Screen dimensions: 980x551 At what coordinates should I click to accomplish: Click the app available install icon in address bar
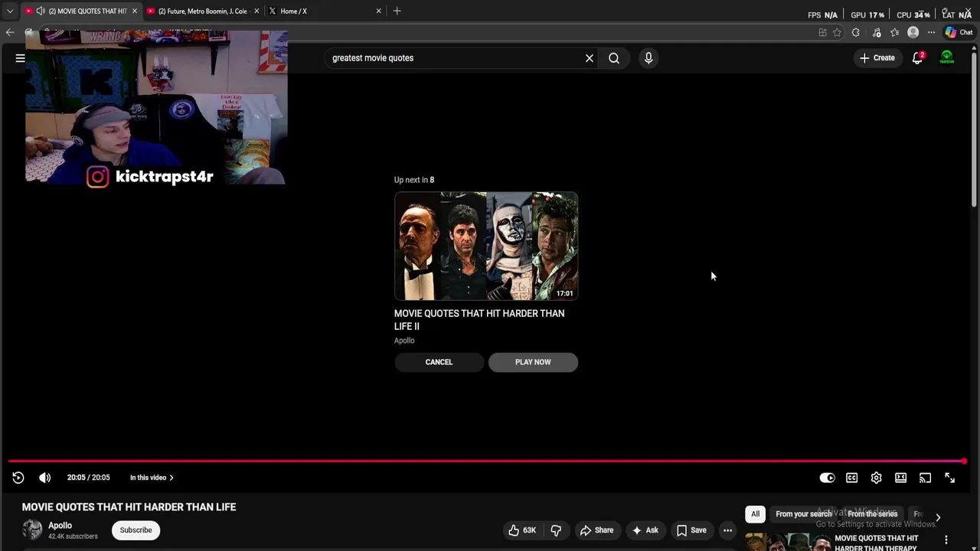click(x=822, y=32)
